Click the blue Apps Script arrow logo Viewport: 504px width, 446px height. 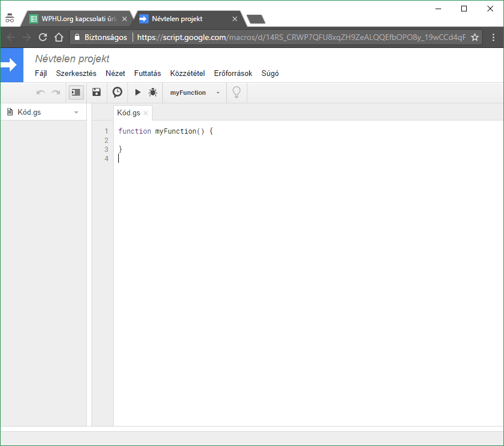11,65
